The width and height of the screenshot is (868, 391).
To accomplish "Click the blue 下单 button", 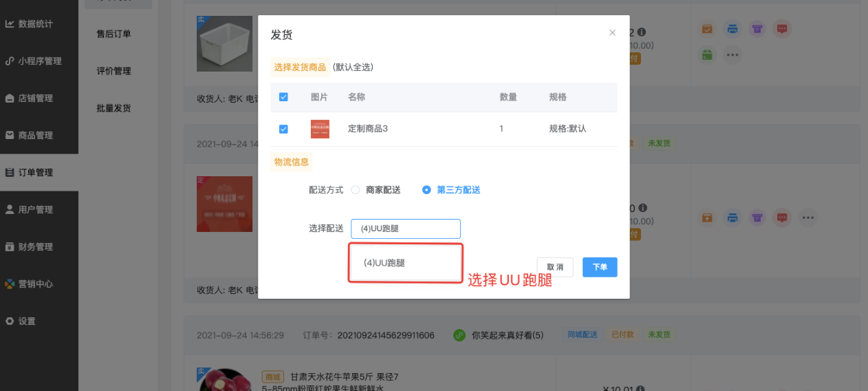I will pos(600,267).
